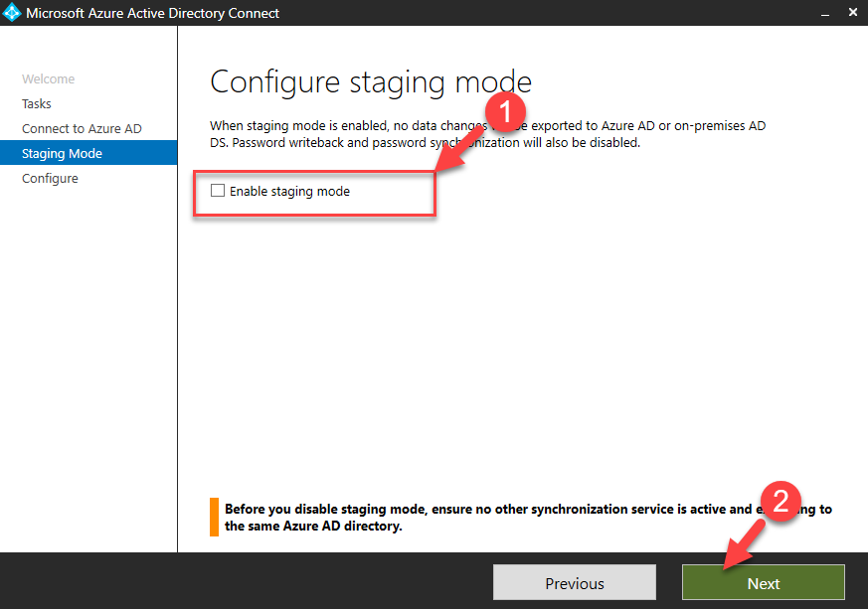Open the Welcome step in sidebar

[48, 79]
